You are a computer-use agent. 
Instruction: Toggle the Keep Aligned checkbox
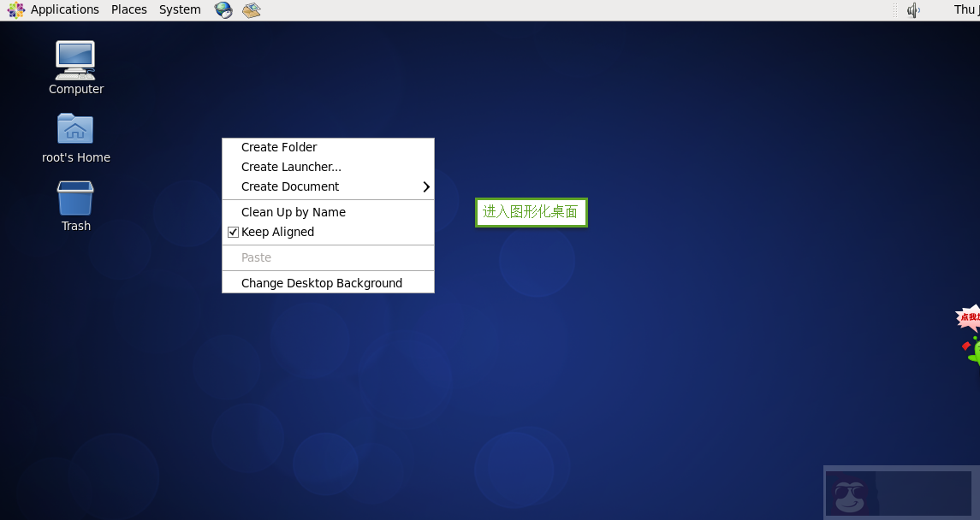coord(233,231)
